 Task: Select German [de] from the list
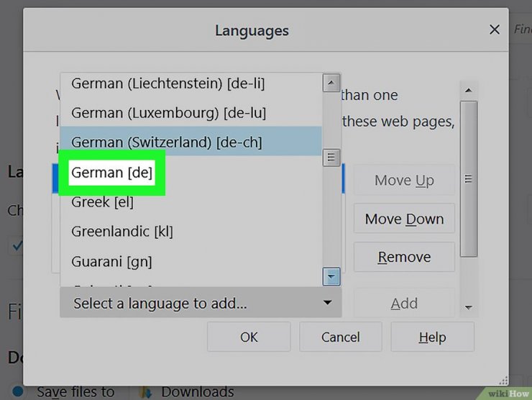(x=111, y=173)
